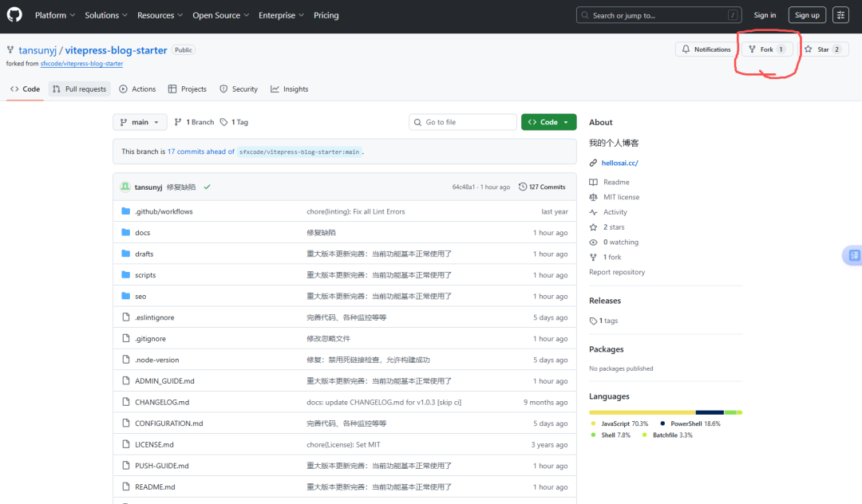Image resolution: width=862 pixels, height=504 pixels.
Task: Open the appearance settings icon beside Sign up
Action: click(x=840, y=15)
